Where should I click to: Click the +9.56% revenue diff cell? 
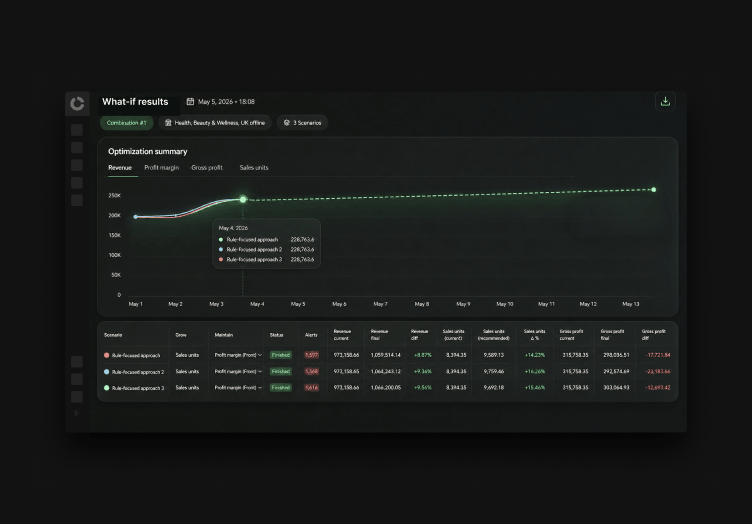pyautogui.click(x=423, y=387)
